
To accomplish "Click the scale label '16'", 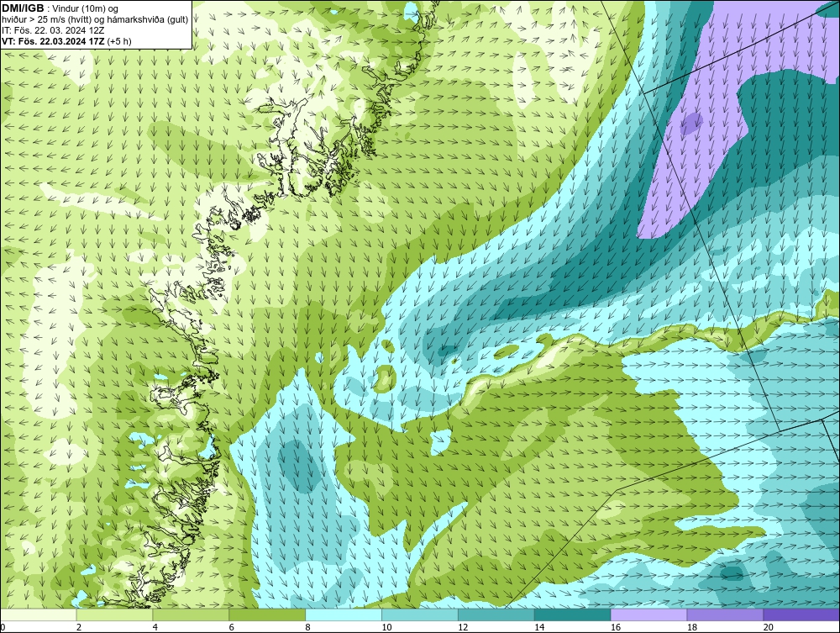I will [x=616, y=627].
